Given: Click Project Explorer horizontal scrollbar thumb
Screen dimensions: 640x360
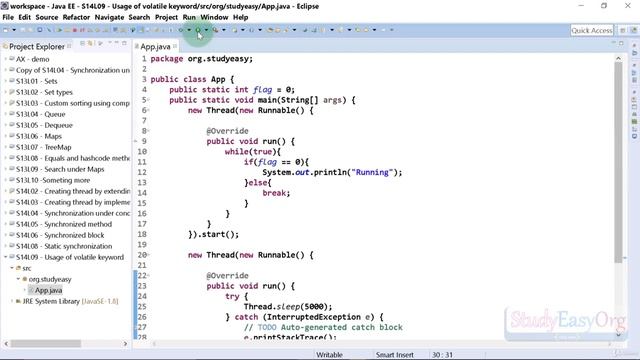Looking at the screenshot, I should pyautogui.click(x=46, y=344).
